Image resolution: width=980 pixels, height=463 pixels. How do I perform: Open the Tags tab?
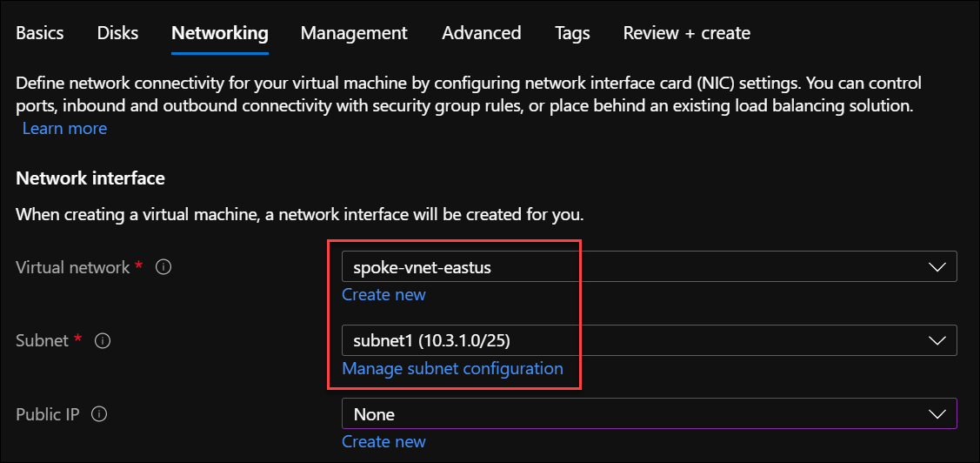coord(572,33)
